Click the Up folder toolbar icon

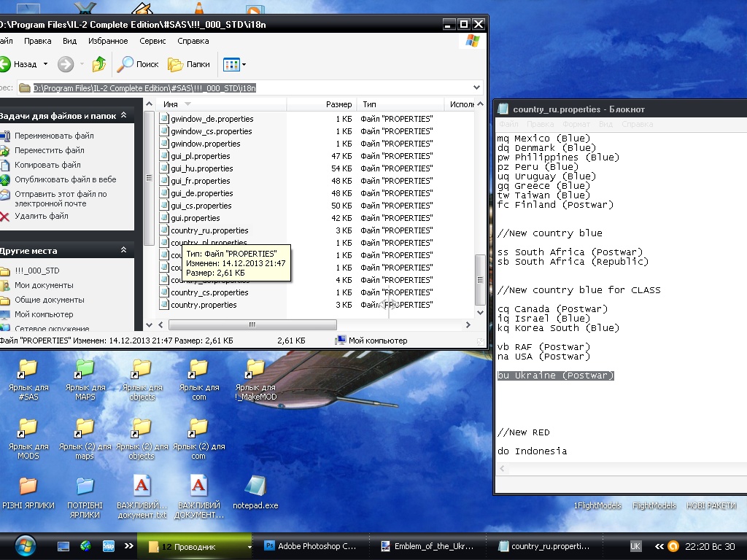(99, 64)
